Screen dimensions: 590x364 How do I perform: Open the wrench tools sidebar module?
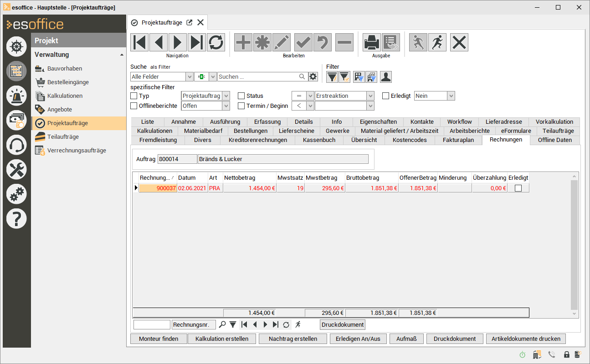point(17,170)
